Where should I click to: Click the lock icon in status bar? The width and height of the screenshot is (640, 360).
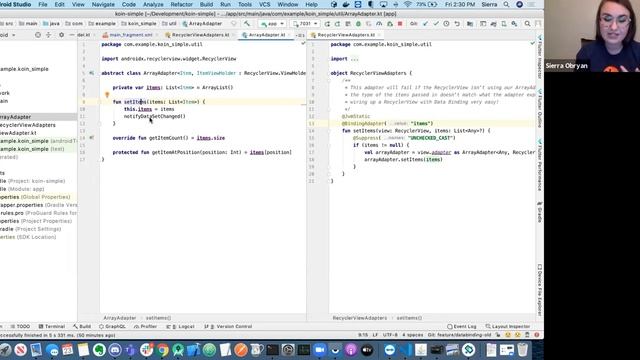(498, 335)
